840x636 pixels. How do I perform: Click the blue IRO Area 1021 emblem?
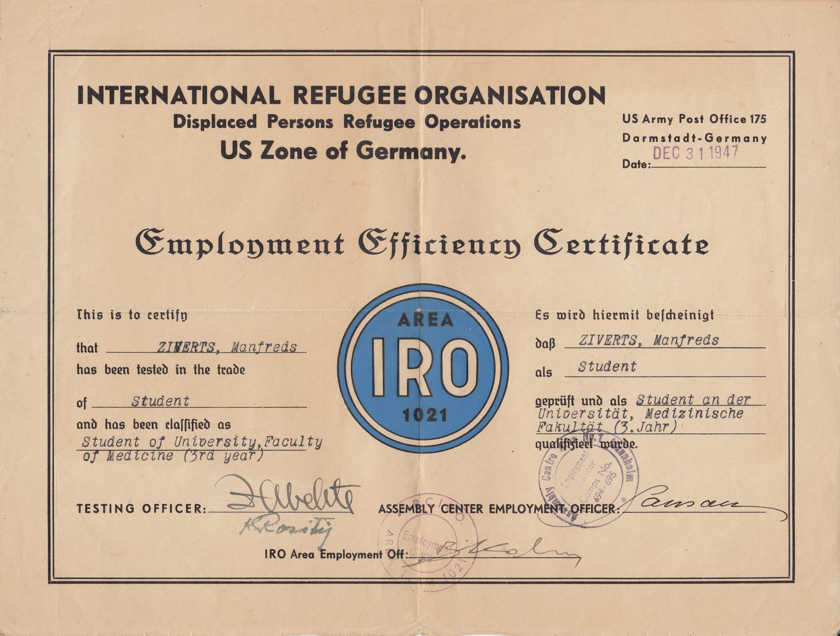point(423,368)
